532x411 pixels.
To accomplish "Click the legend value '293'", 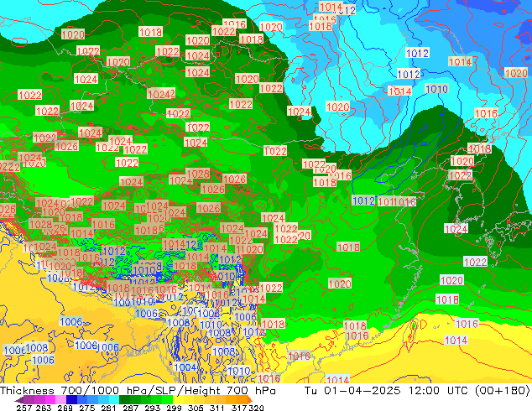I will (x=153, y=408).
